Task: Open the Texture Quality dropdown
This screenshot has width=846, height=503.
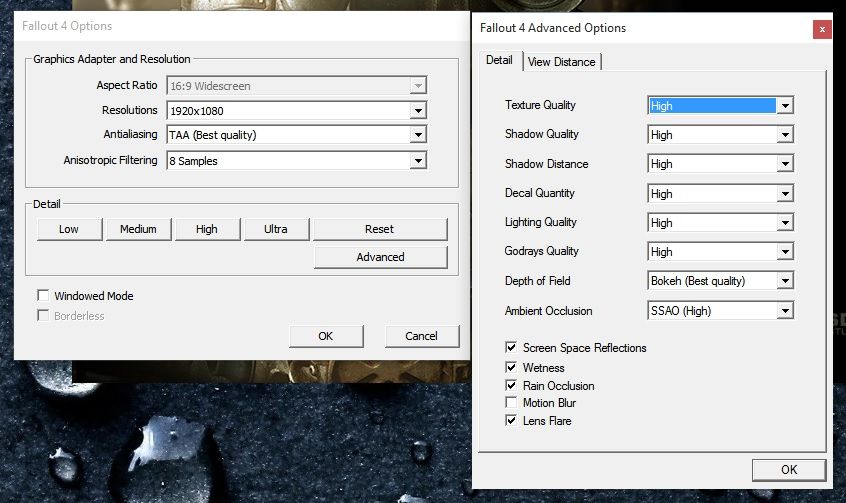Action: click(720, 105)
